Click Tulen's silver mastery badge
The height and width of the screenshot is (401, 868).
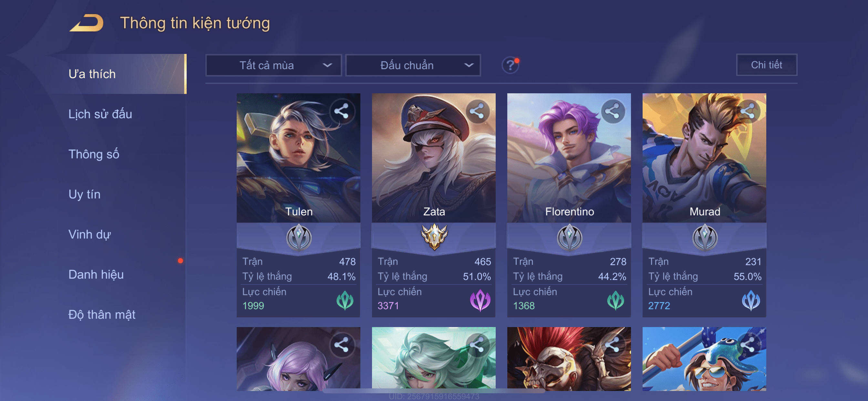click(x=299, y=238)
